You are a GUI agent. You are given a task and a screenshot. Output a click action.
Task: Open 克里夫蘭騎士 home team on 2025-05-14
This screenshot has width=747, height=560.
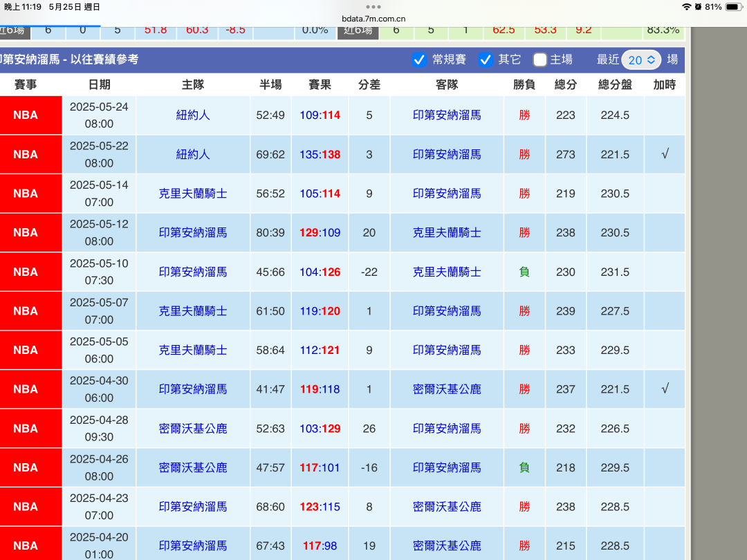(193, 194)
